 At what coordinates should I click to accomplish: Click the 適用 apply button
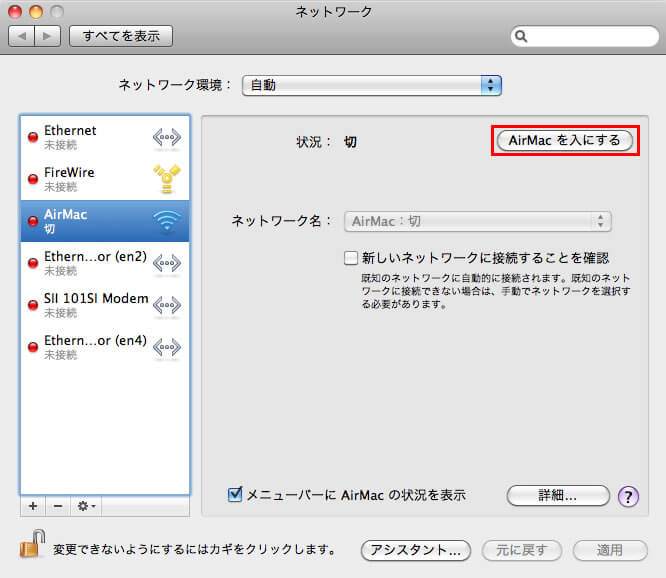coord(610,550)
